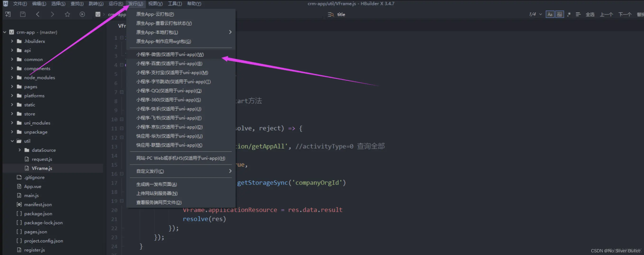Toggle code fold marker at line 12
644x255 pixels.
pos(122,137)
